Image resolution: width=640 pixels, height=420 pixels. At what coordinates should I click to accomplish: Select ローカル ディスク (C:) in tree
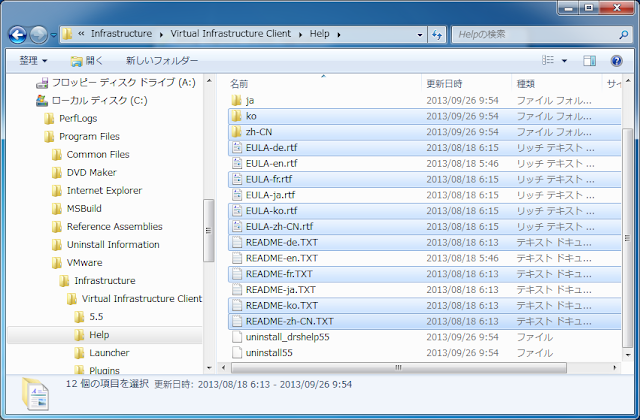(92, 101)
